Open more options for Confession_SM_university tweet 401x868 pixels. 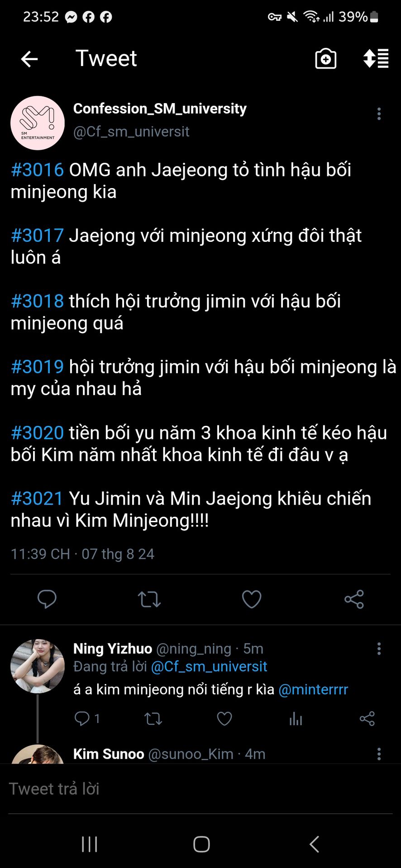[x=379, y=113]
